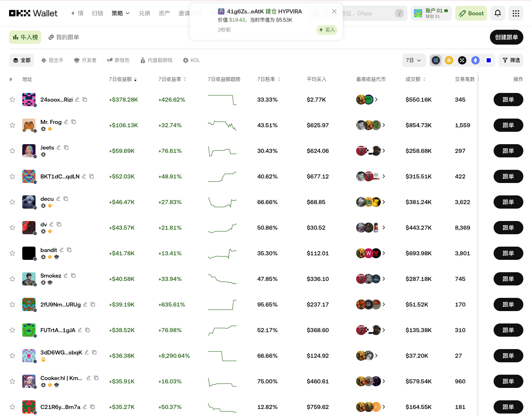Select the Ethereum chain filter
Image resolution: width=532 pixels, height=416 pixels.
(475, 60)
